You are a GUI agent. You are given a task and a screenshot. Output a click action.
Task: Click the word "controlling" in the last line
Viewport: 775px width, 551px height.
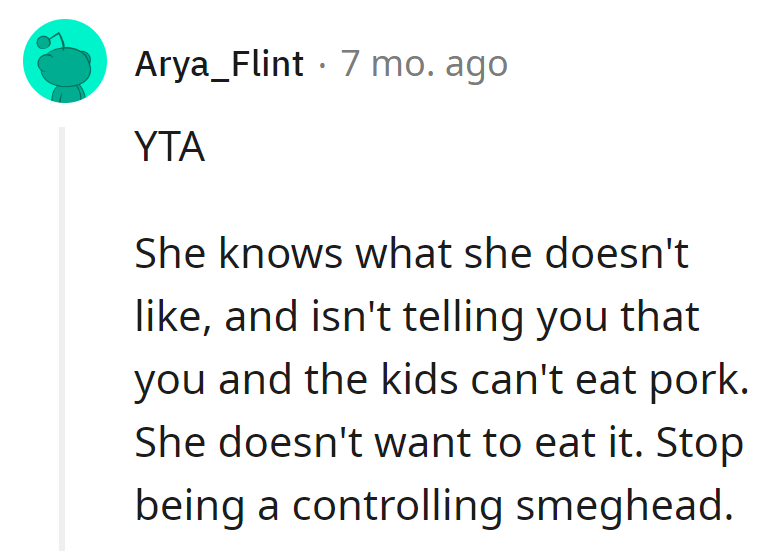[x=396, y=506]
